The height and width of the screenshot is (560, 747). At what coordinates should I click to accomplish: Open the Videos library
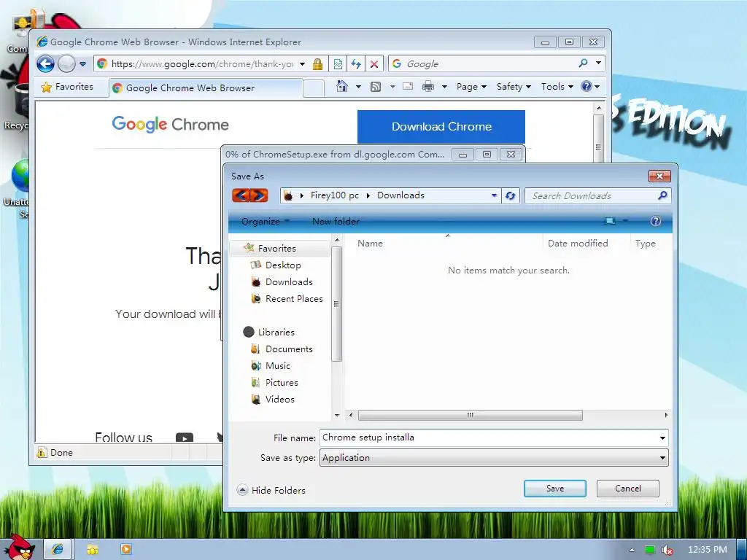coord(279,399)
